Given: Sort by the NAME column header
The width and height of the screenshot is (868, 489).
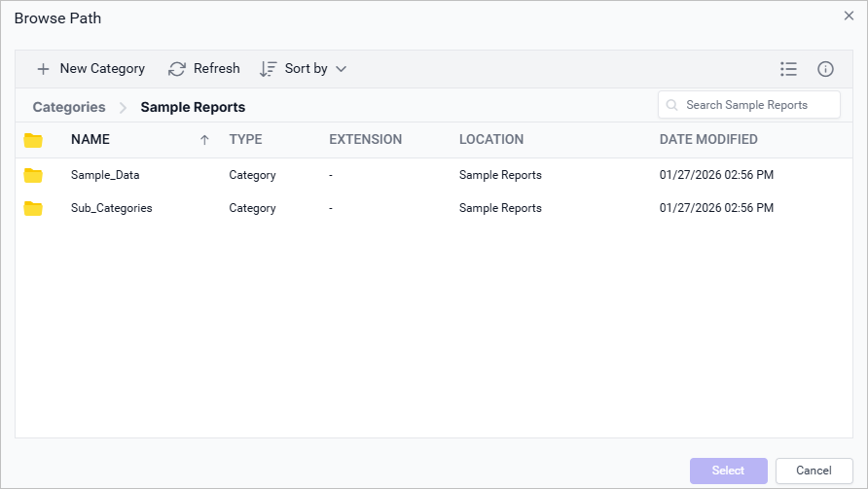Looking at the screenshot, I should pyautogui.click(x=90, y=139).
